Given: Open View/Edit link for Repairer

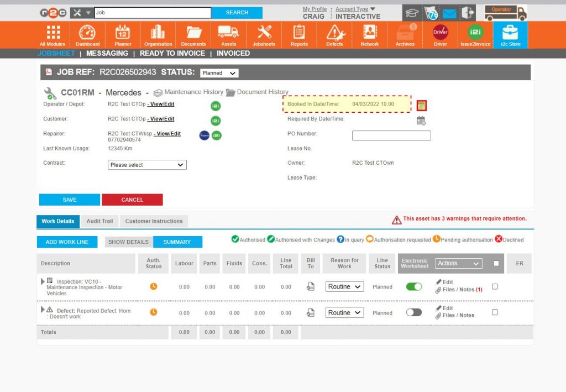Looking at the screenshot, I should pos(167,134).
